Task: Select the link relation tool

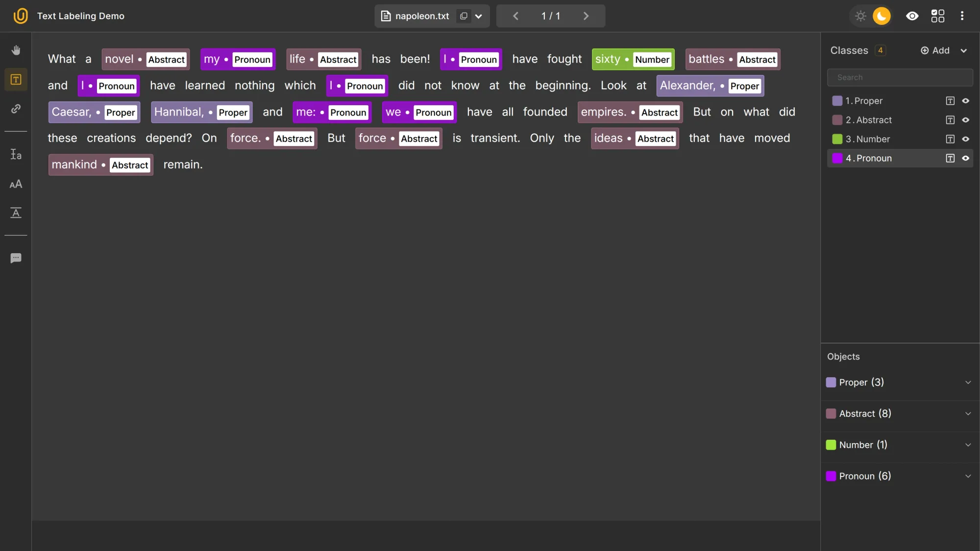Action: pyautogui.click(x=16, y=109)
